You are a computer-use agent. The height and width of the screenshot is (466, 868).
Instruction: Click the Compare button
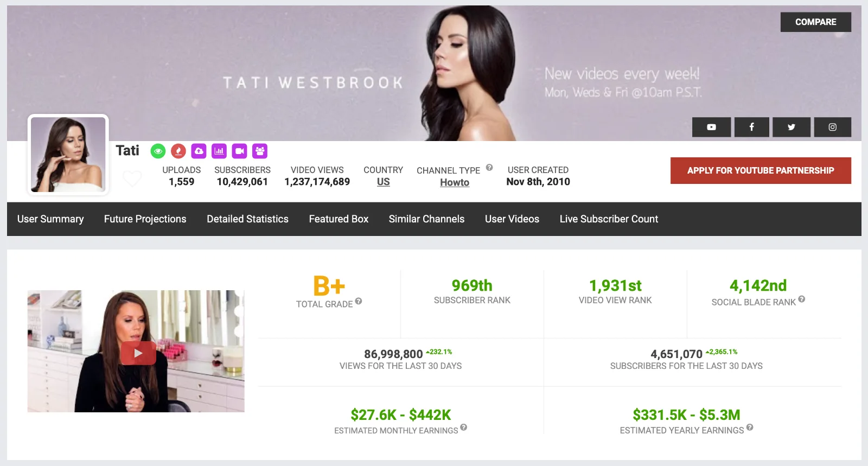pyautogui.click(x=816, y=22)
